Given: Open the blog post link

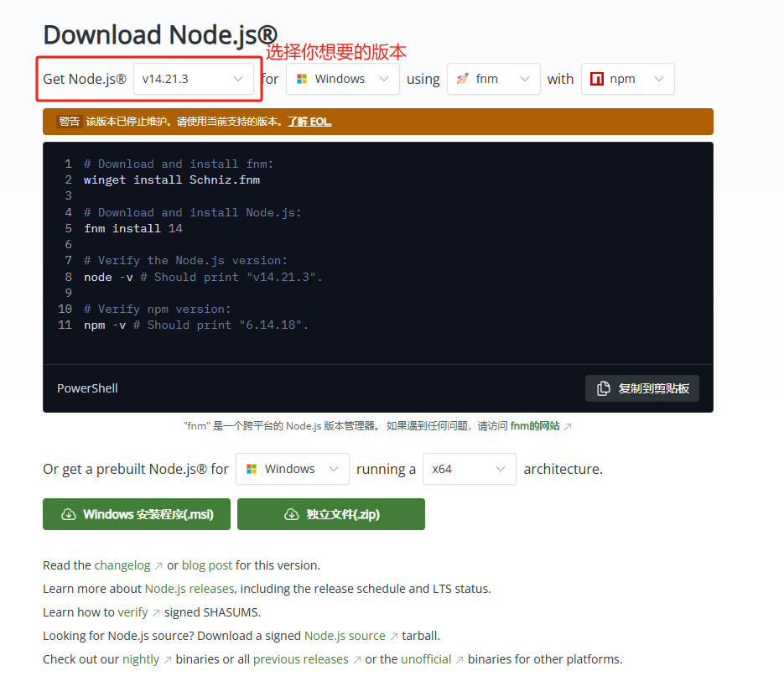Looking at the screenshot, I should tap(207, 565).
